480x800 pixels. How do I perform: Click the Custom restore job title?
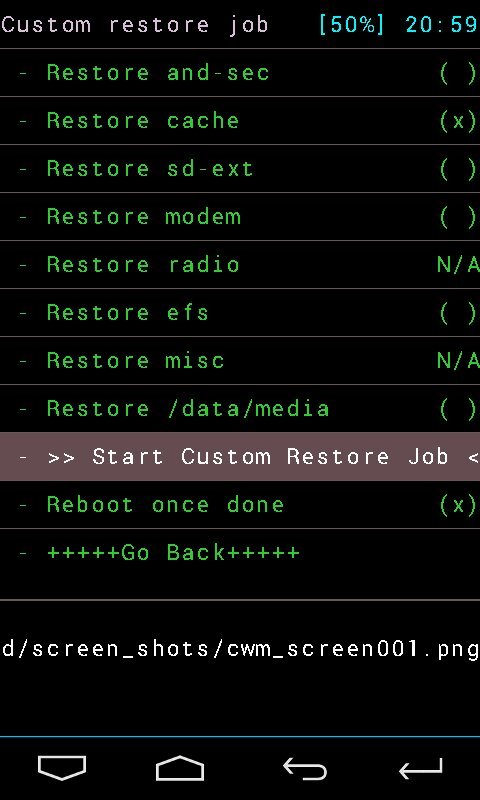tap(135, 26)
